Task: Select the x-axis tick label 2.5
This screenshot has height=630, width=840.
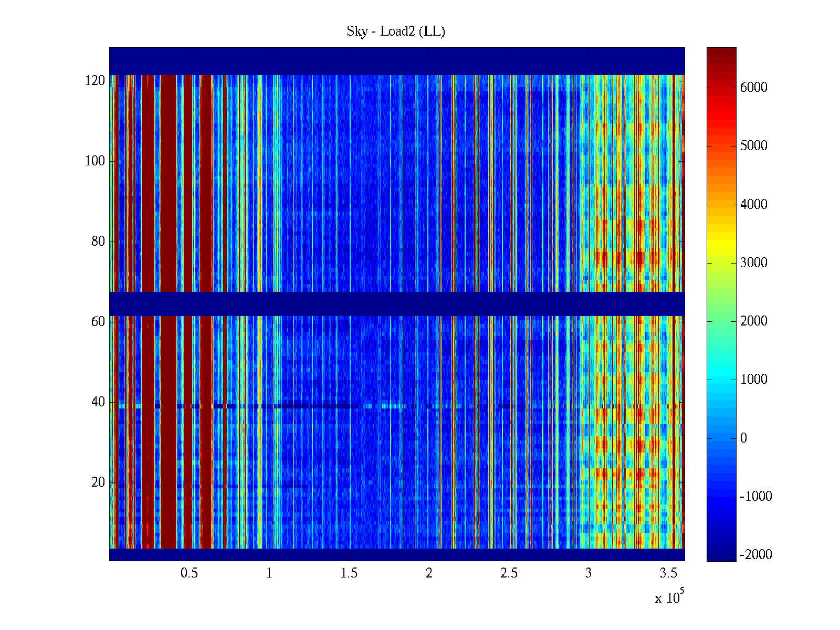Action: [508, 573]
